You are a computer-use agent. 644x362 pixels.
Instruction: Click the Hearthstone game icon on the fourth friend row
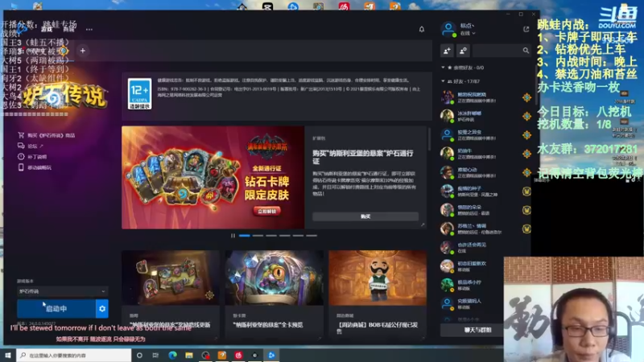tap(526, 154)
